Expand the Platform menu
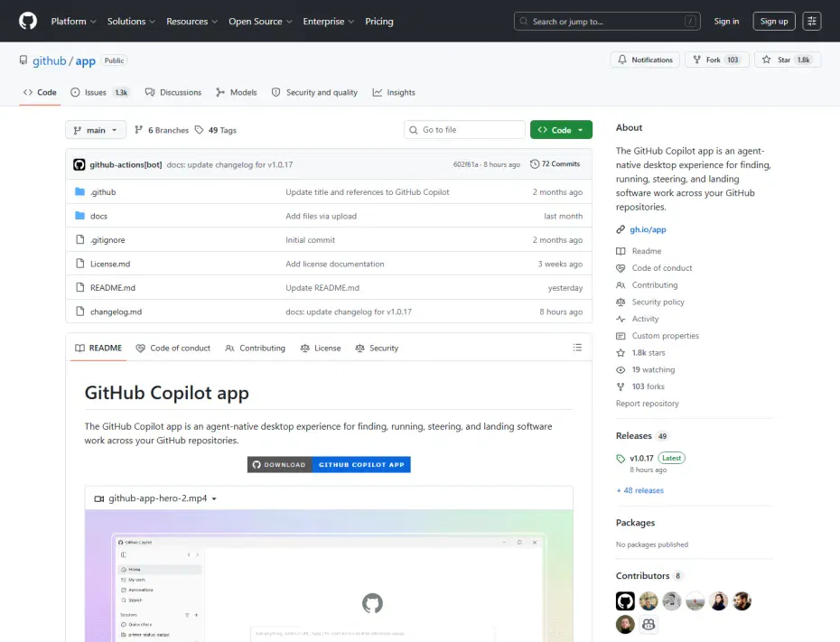 [73, 22]
